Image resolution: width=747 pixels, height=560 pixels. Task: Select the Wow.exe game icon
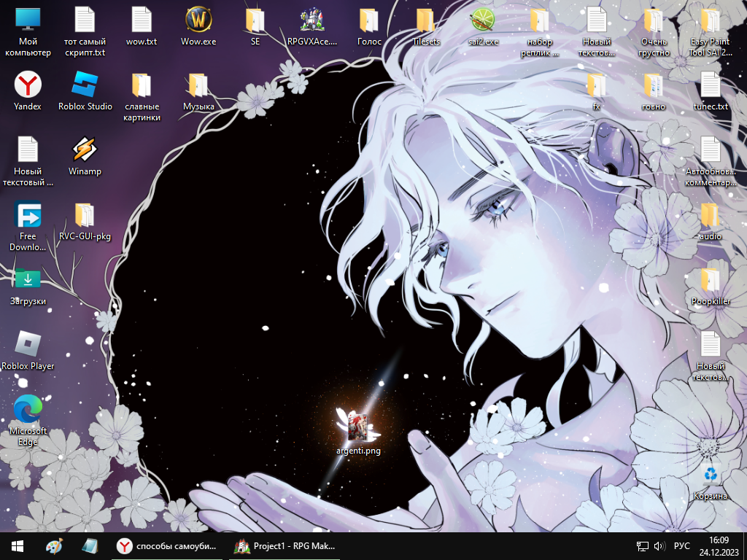click(x=198, y=27)
